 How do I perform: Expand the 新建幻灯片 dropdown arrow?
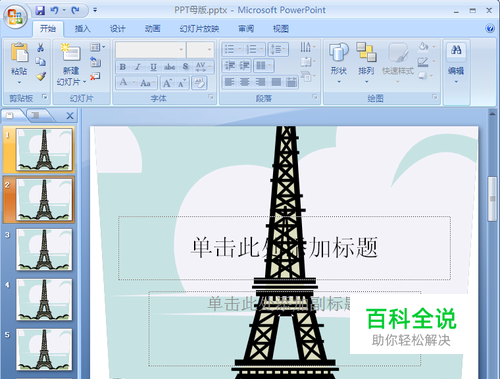tap(85, 82)
